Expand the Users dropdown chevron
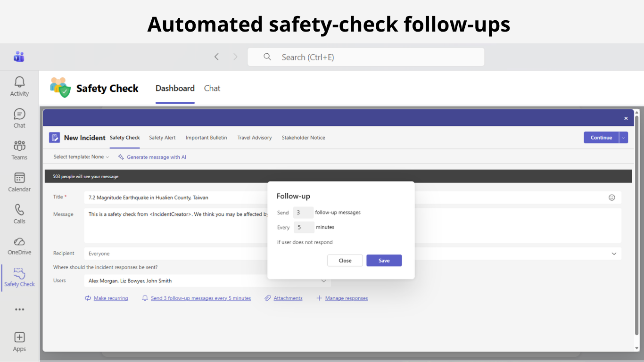 [324, 281]
